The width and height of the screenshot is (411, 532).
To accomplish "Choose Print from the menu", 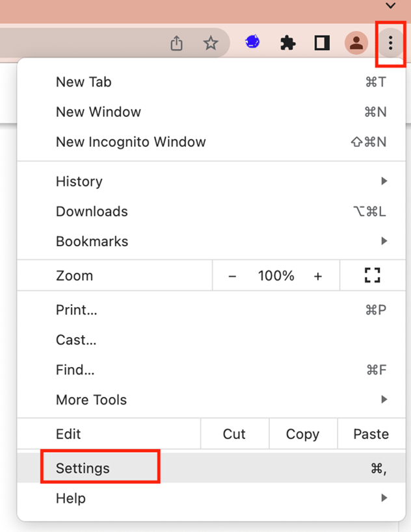I will (76, 310).
